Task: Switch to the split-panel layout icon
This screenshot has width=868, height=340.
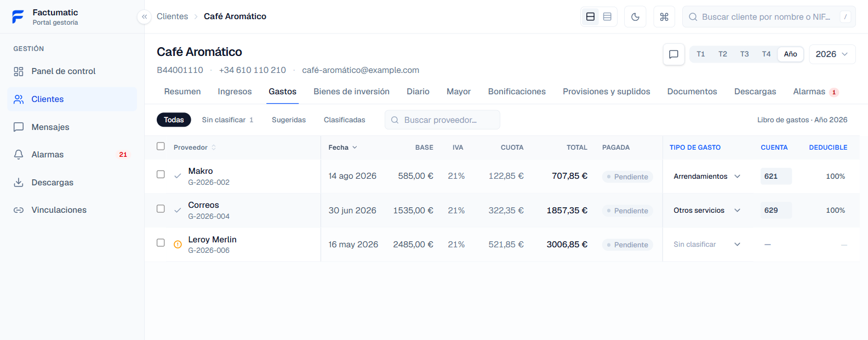Action: [x=590, y=17]
